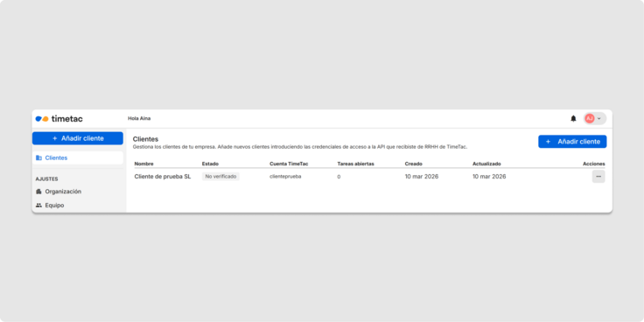The width and height of the screenshot is (644, 322).
Task: Click the Actualizado column header
Action: pyautogui.click(x=486, y=164)
